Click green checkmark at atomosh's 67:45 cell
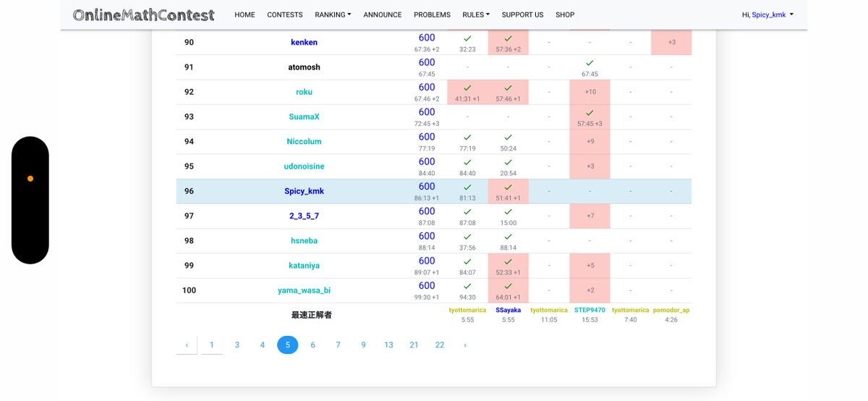The height and width of the screenshot is (401, 868). click(590, 63)
